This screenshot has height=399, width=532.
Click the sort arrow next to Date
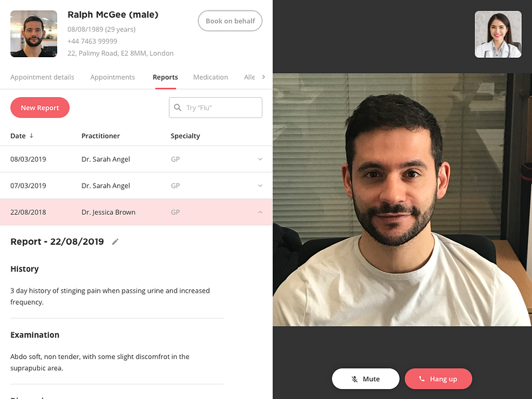coord(31,136)
